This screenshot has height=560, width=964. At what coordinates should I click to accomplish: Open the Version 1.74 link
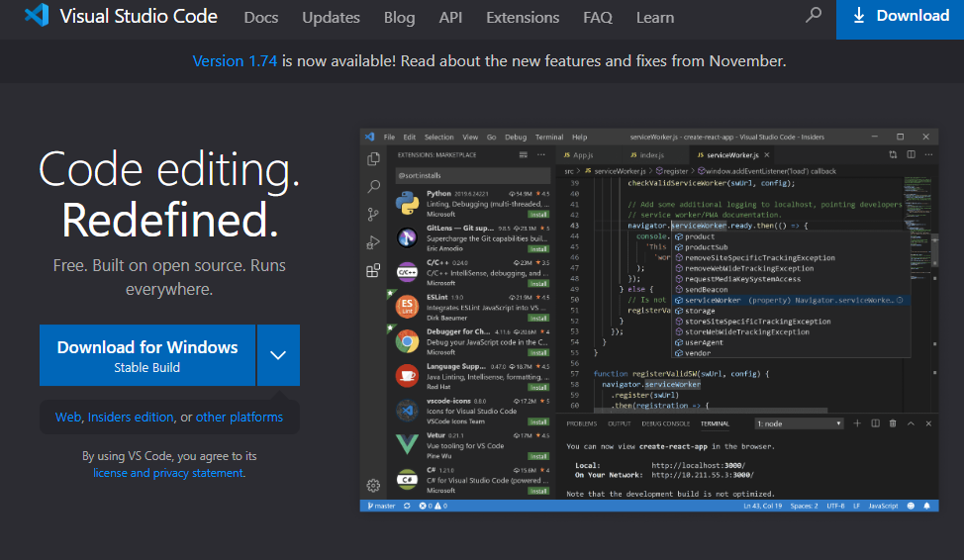tap(235, 61)
